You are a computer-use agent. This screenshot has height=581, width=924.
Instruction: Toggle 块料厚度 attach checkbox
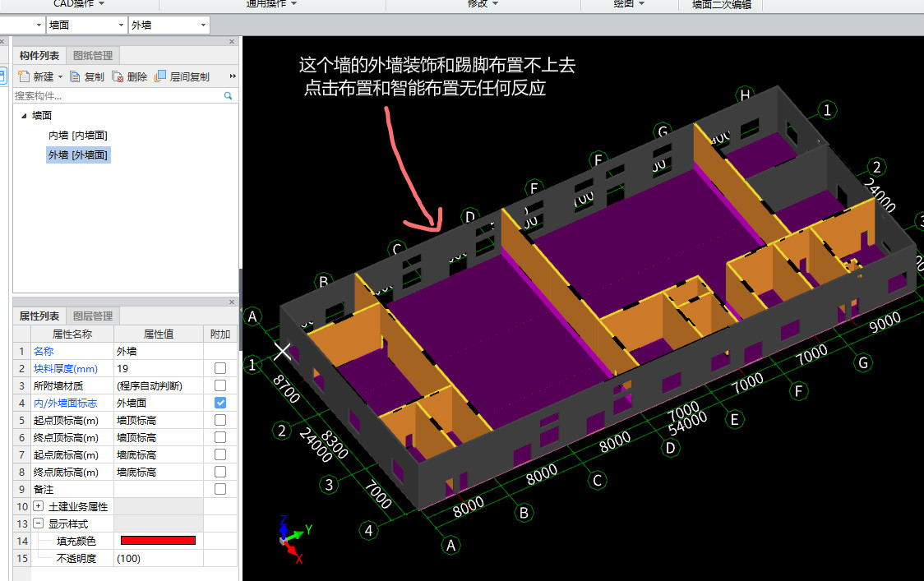(220, 368)
